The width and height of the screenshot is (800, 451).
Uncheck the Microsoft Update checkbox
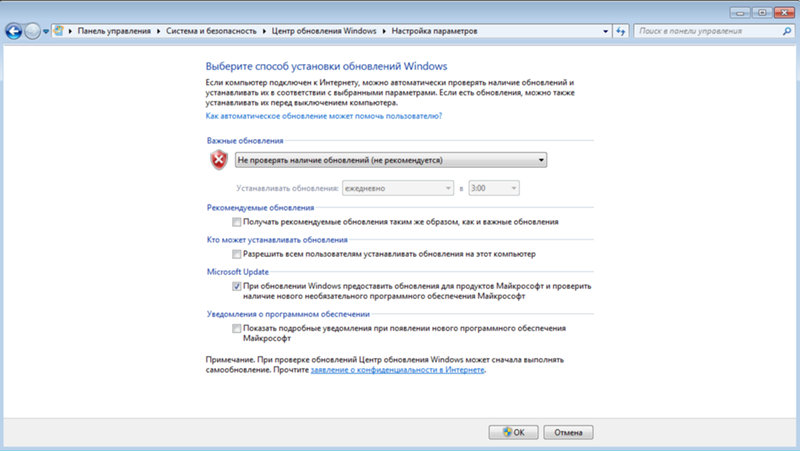[x=236, y=286]
